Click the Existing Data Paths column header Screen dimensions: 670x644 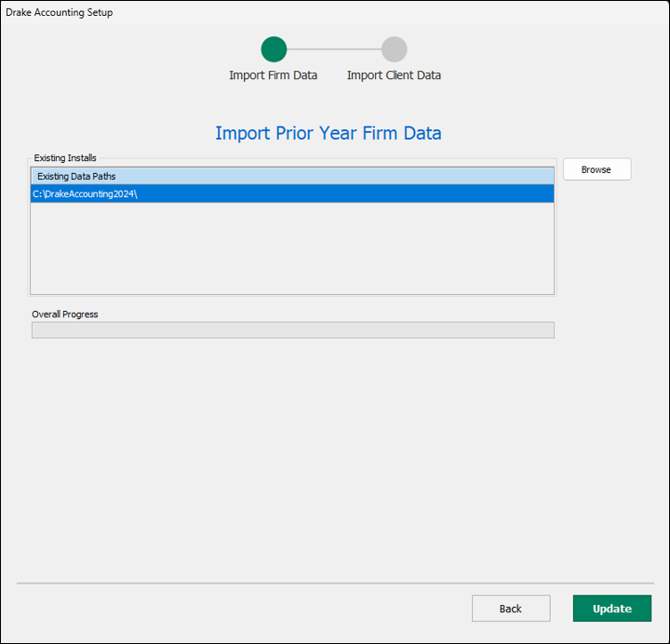(x=292, y=176)
